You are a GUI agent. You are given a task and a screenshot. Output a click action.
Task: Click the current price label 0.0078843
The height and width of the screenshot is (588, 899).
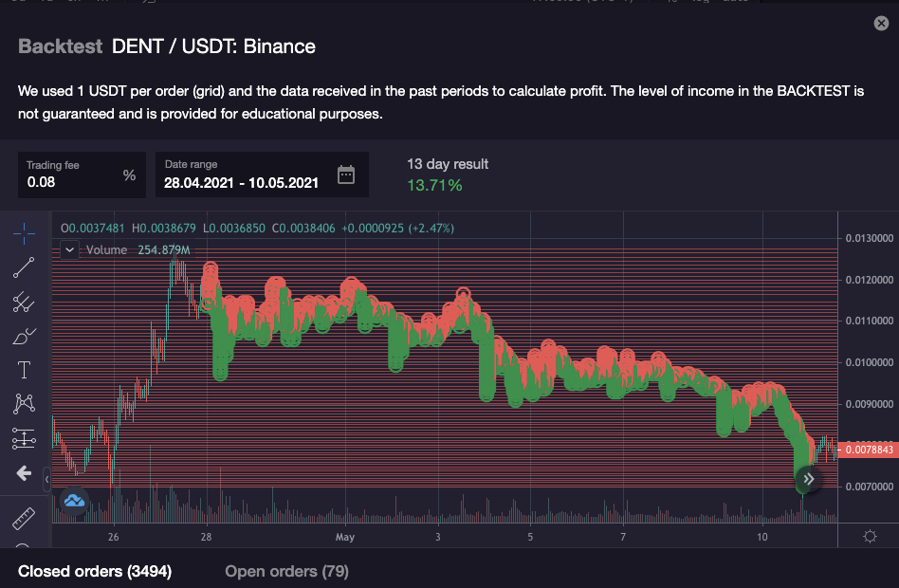pyautogui.click(x=869, y=450)
